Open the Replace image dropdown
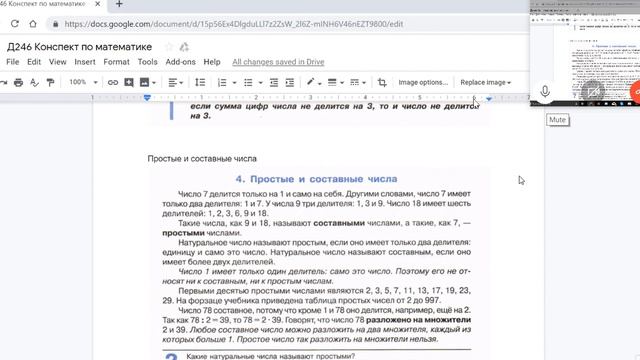This screenshot has height=360, width=640. pyautogui.click(x=485, y=82)
